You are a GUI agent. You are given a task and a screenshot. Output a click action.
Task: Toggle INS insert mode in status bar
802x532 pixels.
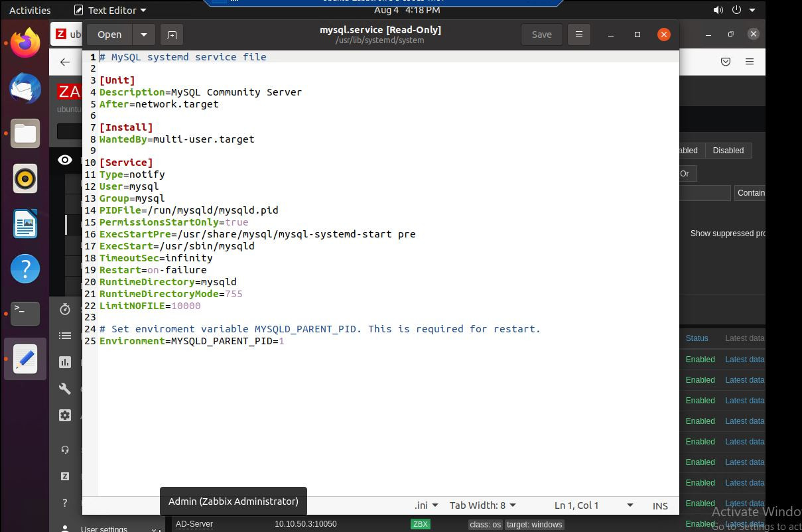[660, 505]
